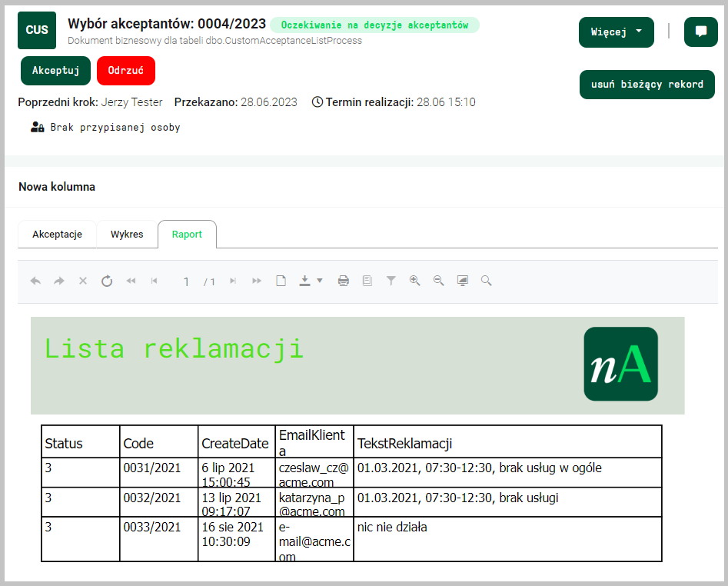Print the report with printer icon

pos(343,281)
